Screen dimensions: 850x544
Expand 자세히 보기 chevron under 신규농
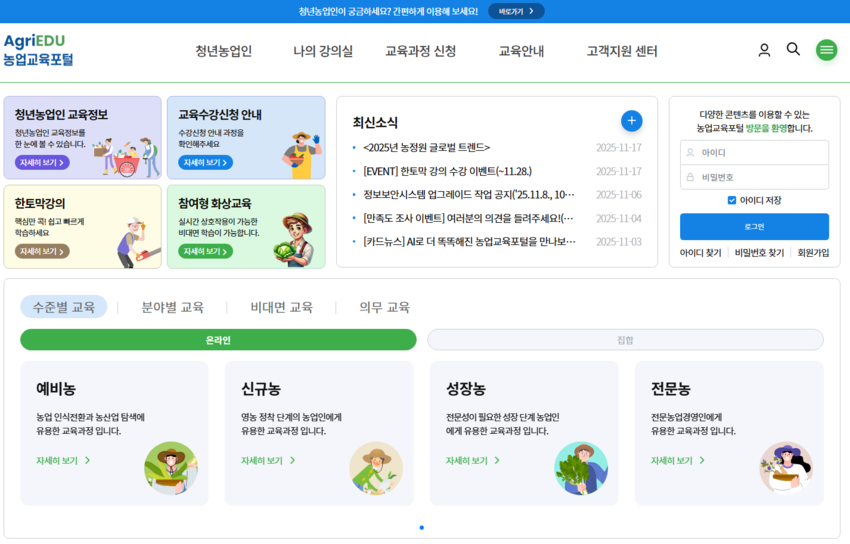point(293,461)
